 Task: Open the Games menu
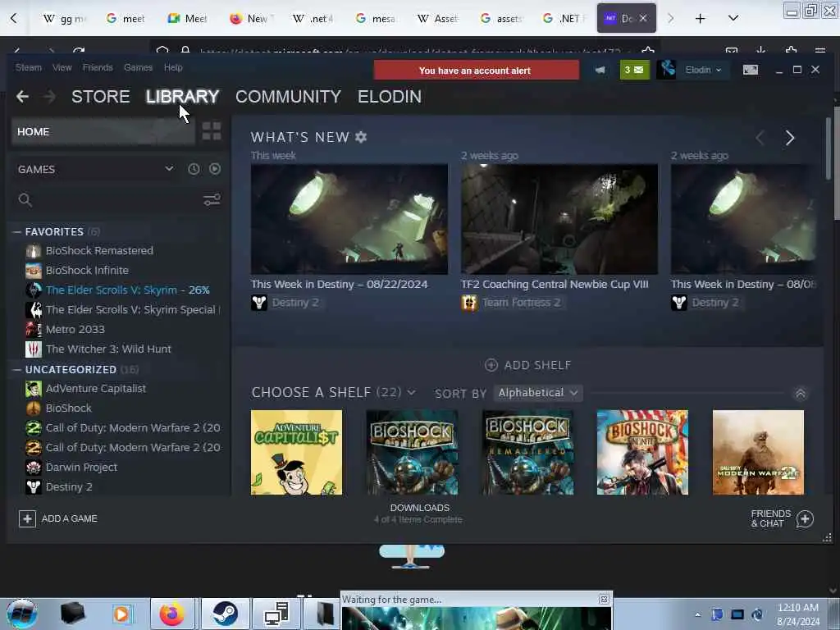coord(138,67)
